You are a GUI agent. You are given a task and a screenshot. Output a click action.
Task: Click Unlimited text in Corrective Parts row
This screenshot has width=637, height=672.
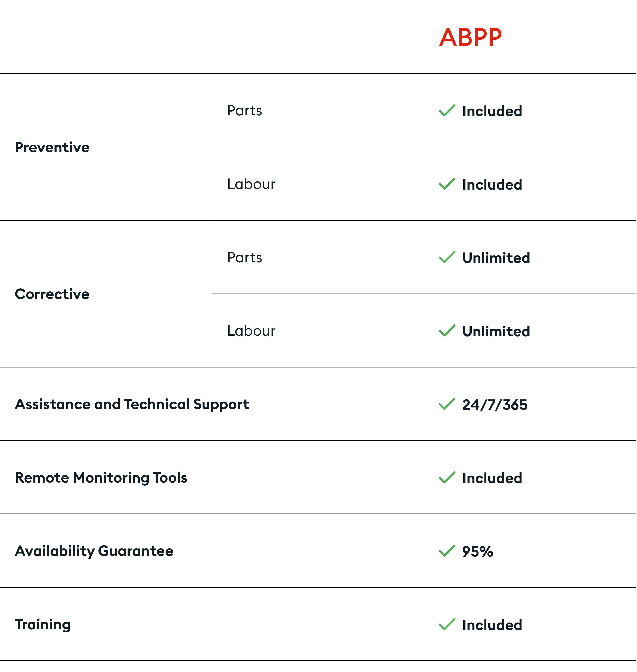pyautogui.click(x=496, y=258)
